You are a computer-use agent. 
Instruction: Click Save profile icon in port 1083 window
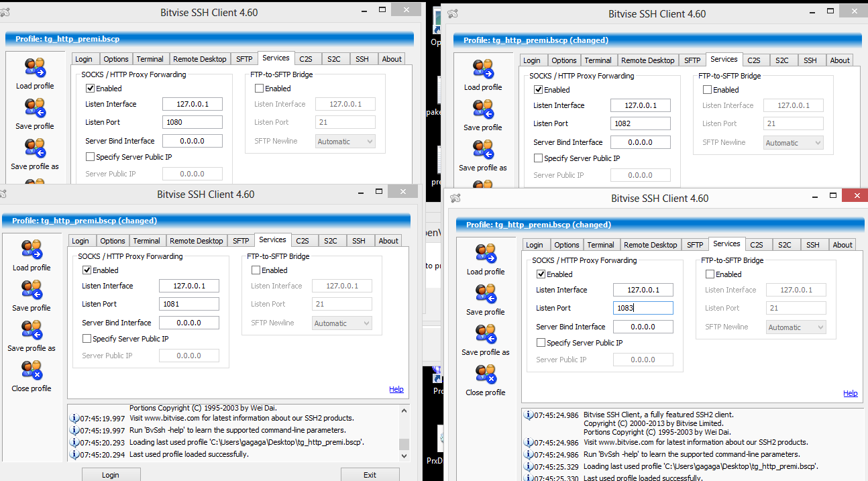coord(486,295)
